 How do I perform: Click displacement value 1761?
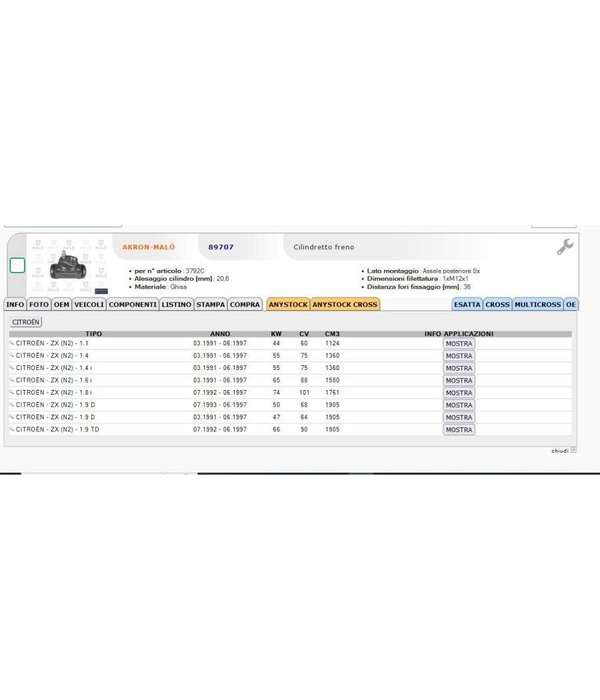click(332, 393)
